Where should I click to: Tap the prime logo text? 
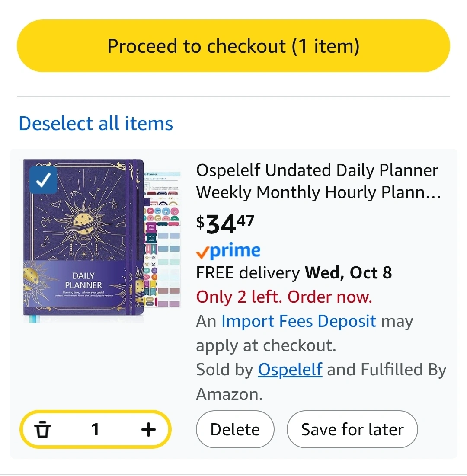[236, 250]
